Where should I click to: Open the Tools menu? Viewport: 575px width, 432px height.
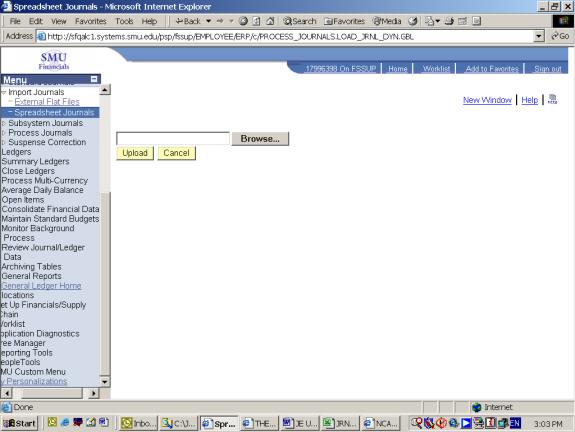coord(124,21)
